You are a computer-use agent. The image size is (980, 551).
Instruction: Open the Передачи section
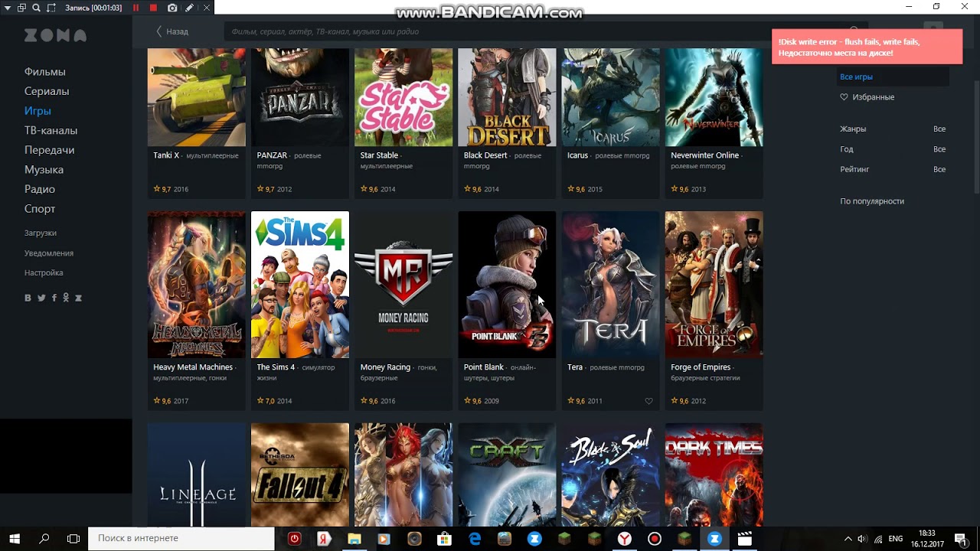[50, 150]
